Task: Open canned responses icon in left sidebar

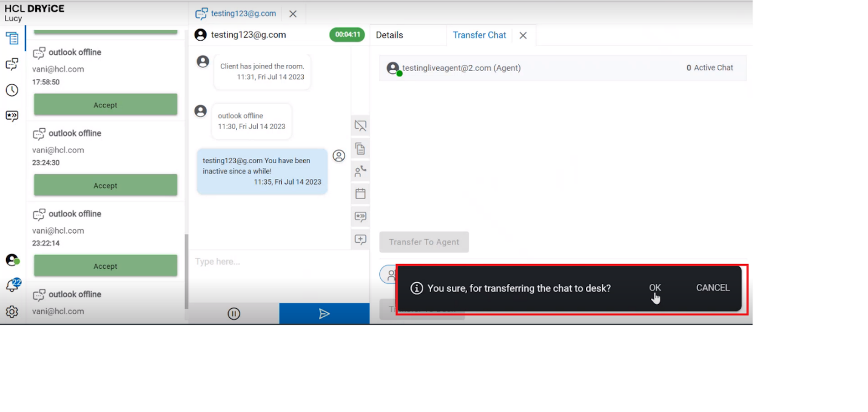Action: pos(12,116)
